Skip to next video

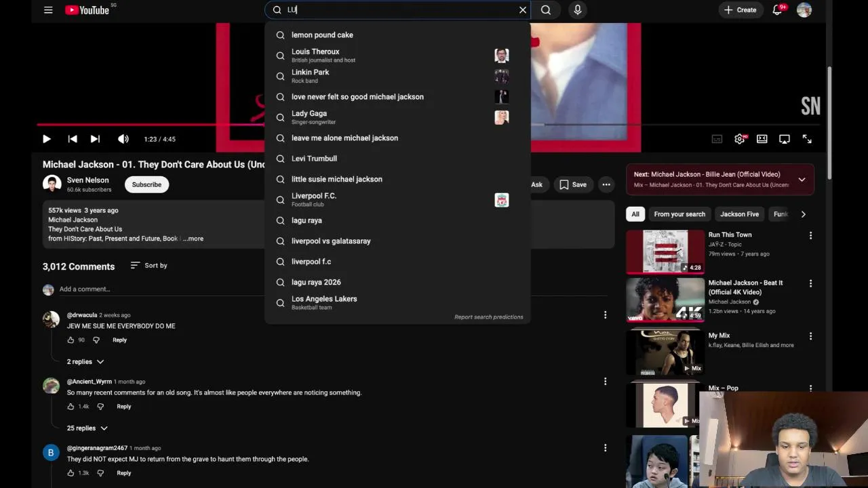click(96, 139)
